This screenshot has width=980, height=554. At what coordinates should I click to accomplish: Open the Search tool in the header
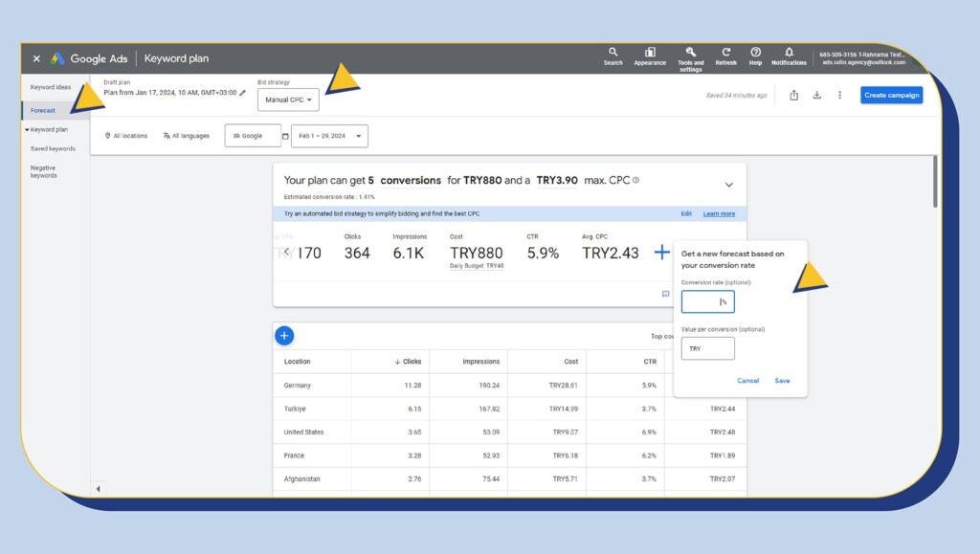click(613, 56)
